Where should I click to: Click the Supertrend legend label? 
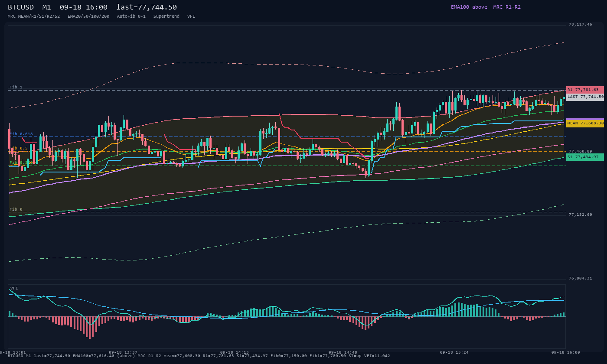pos(166,16)
